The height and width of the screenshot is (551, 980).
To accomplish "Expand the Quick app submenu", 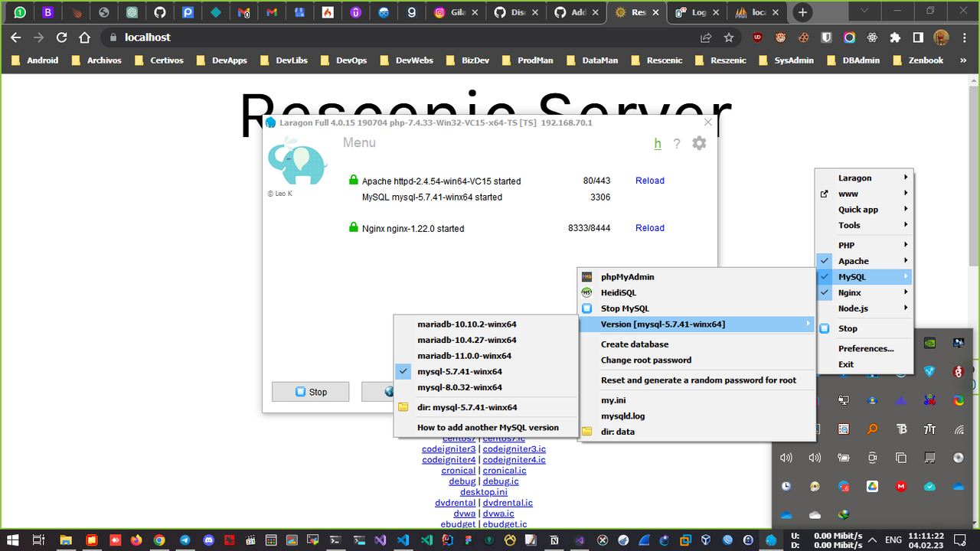I will (864, 210).
